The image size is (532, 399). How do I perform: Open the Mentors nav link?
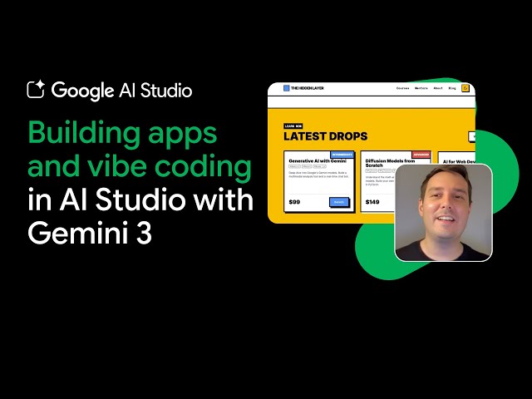421,88
